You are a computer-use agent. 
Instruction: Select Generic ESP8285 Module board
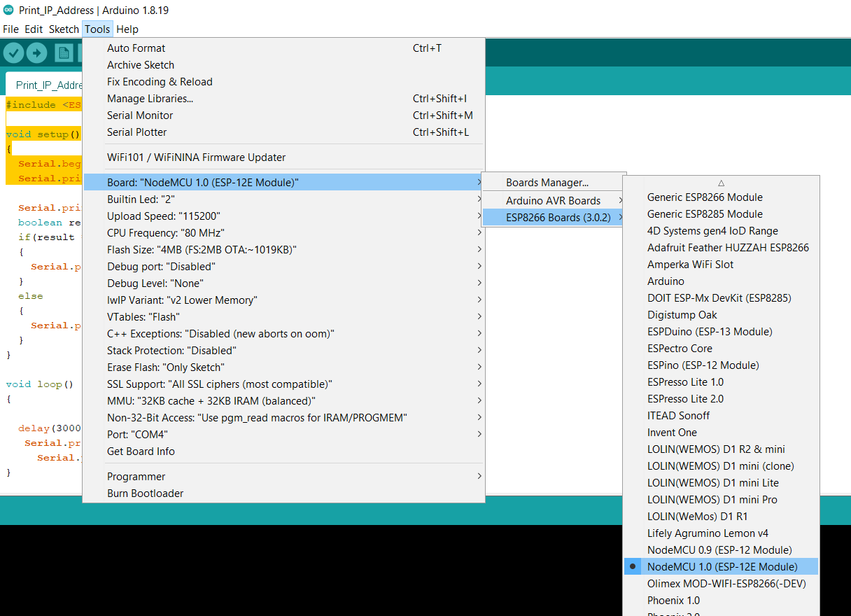[x=721, y=214]
